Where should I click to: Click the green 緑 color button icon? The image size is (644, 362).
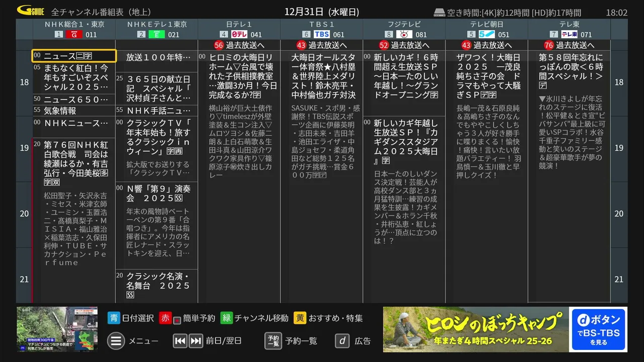coord(226,318)
